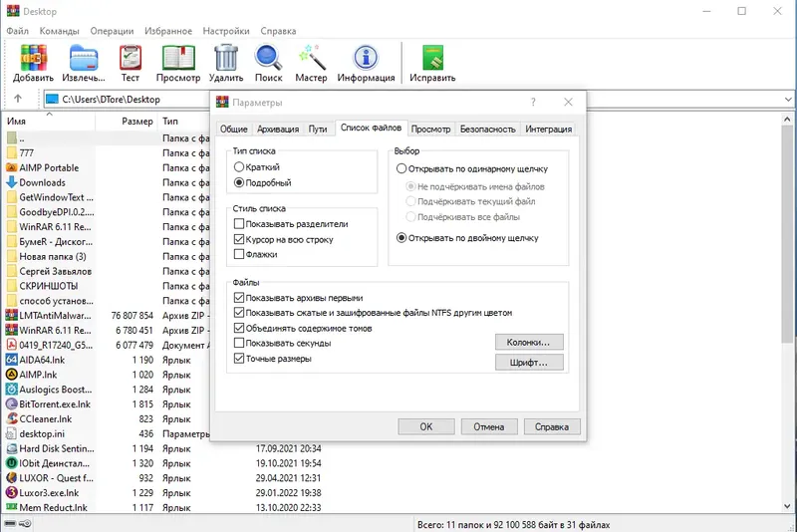797x532 pixels.
Task: Select the 0419_R17240_G5... PDF document icon
Action: [x=12, y=345]
